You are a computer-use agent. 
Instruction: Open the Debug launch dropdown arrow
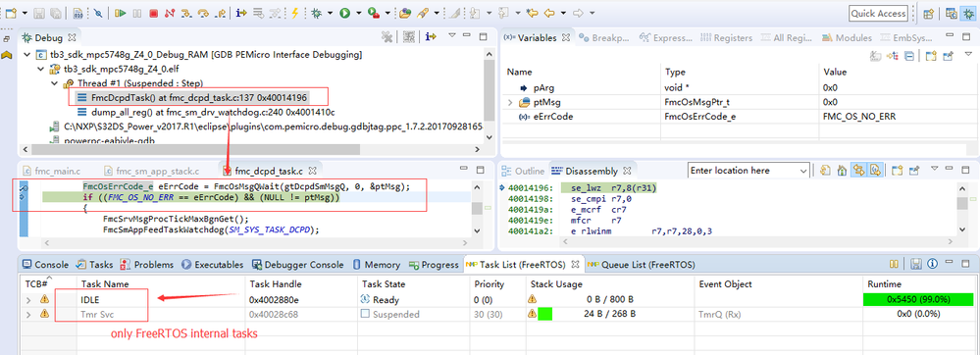pyautogui.click(x=330, y=13)
